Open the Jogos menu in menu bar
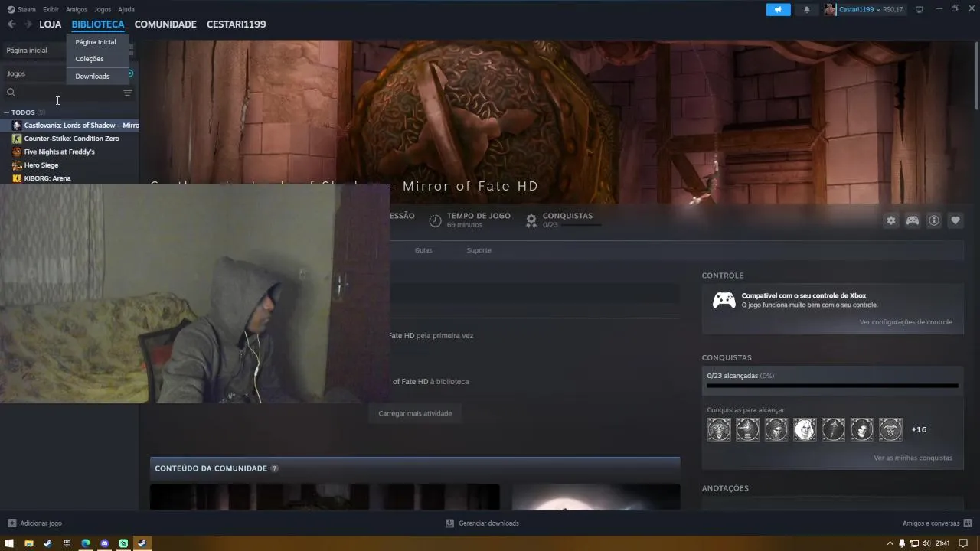980x551 pixels. [103, 9]
